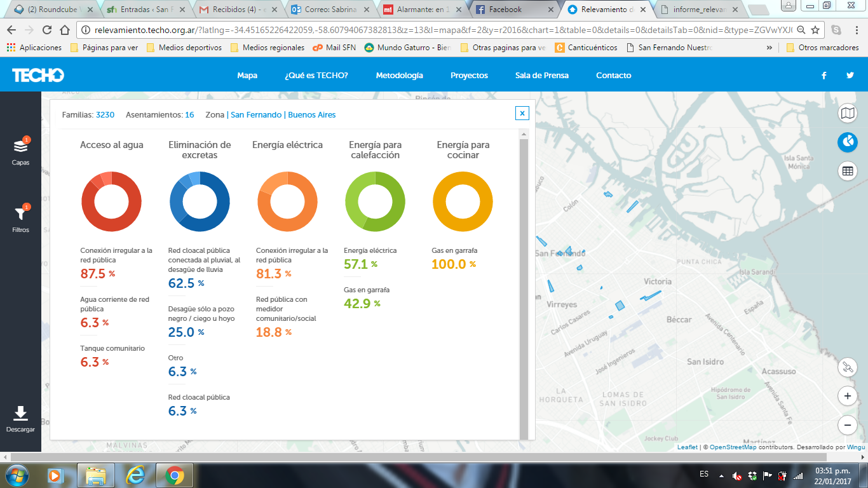The image size is (868, 488).
Task: Switch to Facebook browser tab
Action: click(512, 10)
